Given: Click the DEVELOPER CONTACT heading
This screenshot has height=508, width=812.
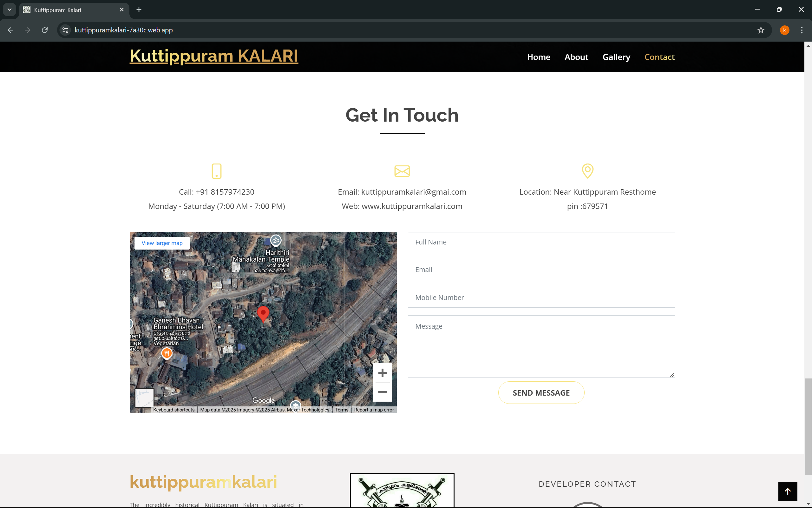Looking at the screenshot, I should point(587,484).
